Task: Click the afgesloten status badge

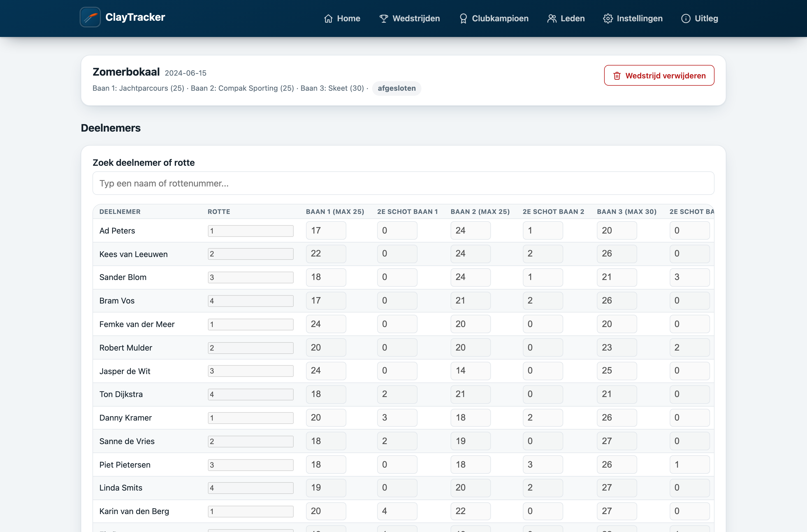Action: (x=396, y=88)
